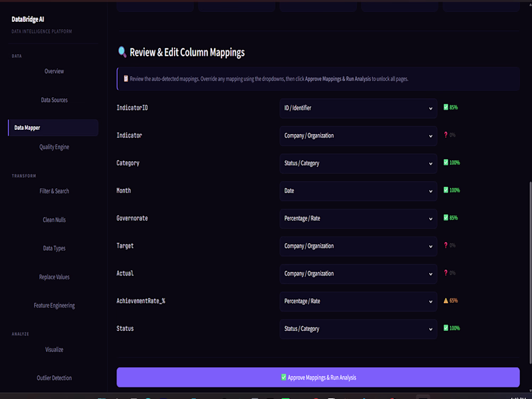
Task: Click the Actual column name label
Action: click(125, 273)
